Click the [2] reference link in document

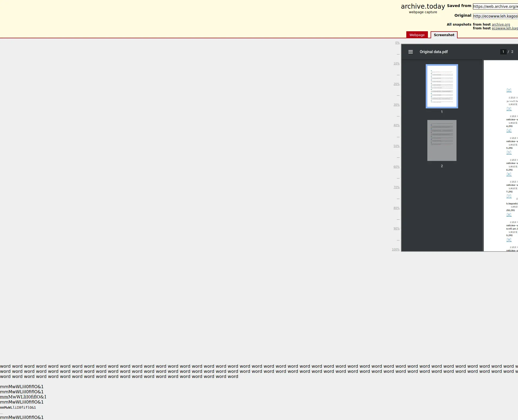(x=509, y=90)
